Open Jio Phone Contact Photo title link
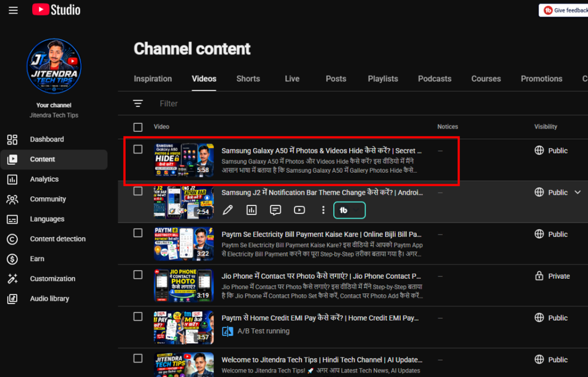This screenshot has width=588, height=377. pos(322,276)
